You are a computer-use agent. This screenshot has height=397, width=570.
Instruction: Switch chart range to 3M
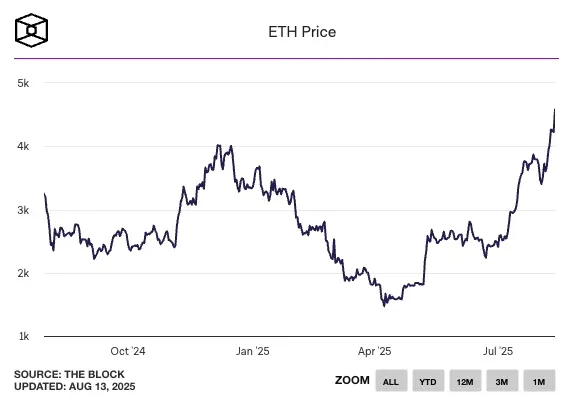click(502, 381)
